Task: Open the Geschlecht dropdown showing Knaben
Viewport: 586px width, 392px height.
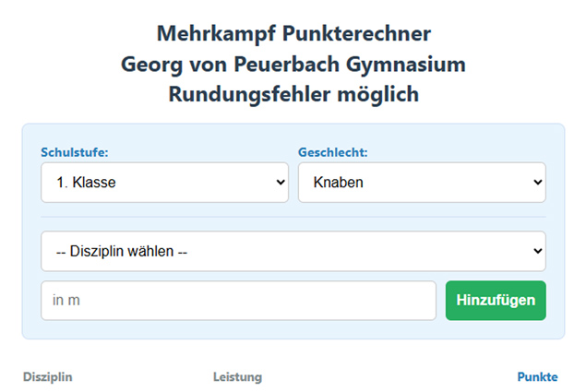Action: coord(422,183)
